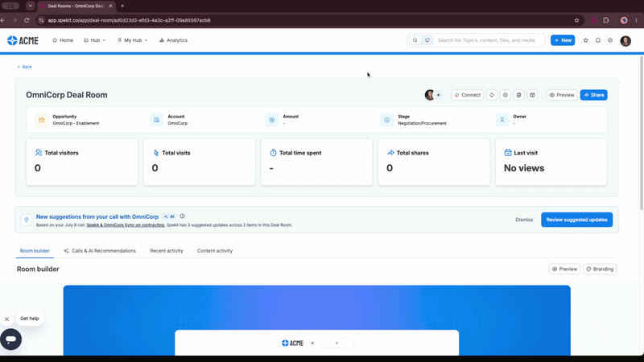The width and height of the screenshot is (644, 362).
Task: Click the AI chat search icon
Action: pos(427,40)
